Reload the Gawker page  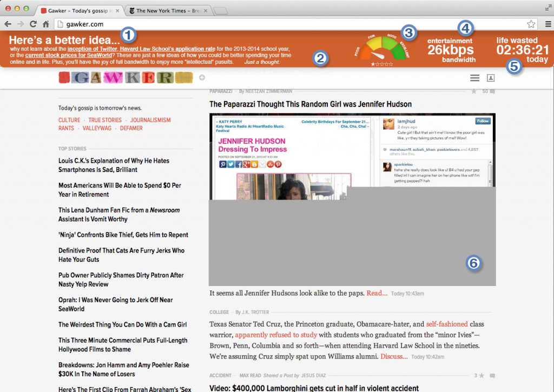pos(33,24)
